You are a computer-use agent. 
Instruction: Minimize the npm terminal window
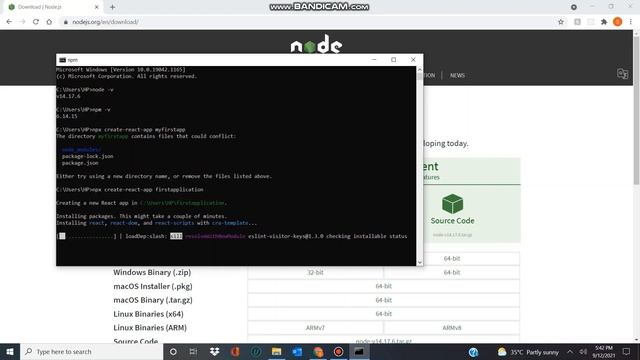374,60
